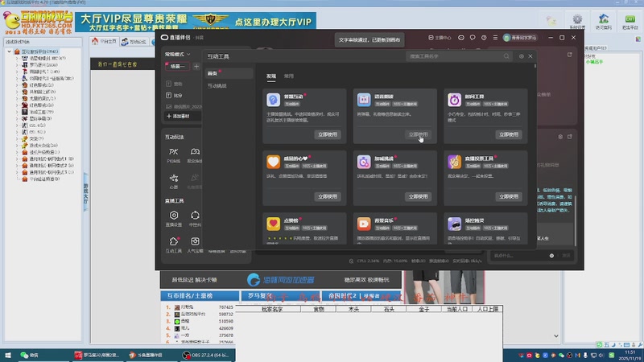Open the 互动论坛 tab in the platform window
The width and height of the screenshot is (644, 362).
click(x=134, y=42)
